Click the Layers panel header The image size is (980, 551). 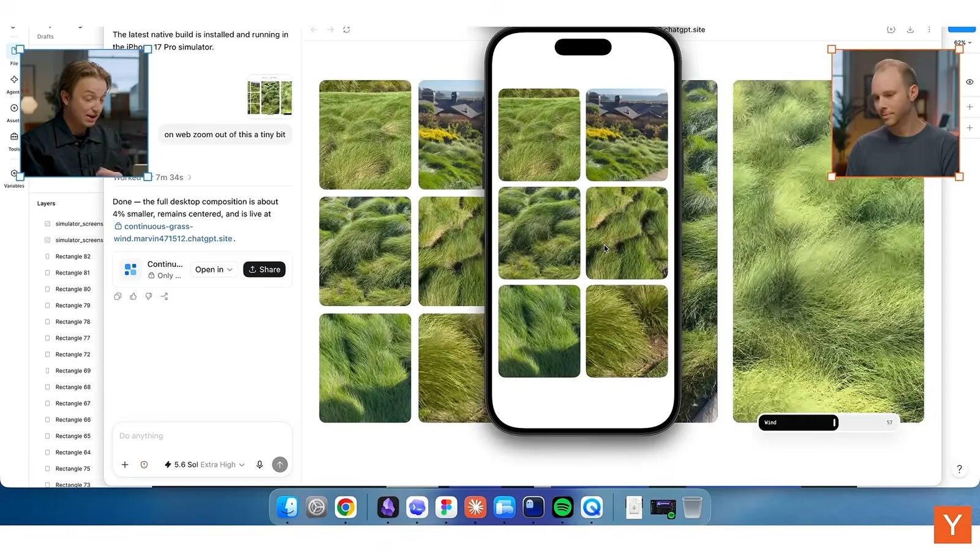click(x=46, y=203)
